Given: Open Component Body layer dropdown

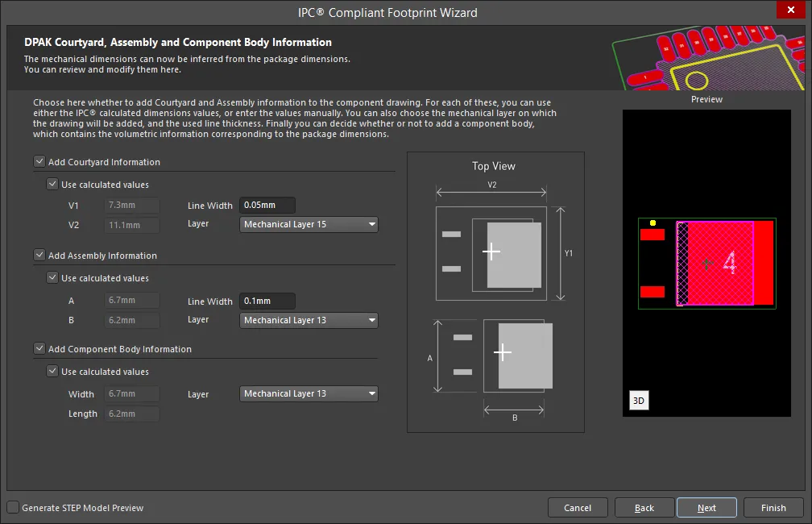Looking at the screenshot, I should point(309,394).
